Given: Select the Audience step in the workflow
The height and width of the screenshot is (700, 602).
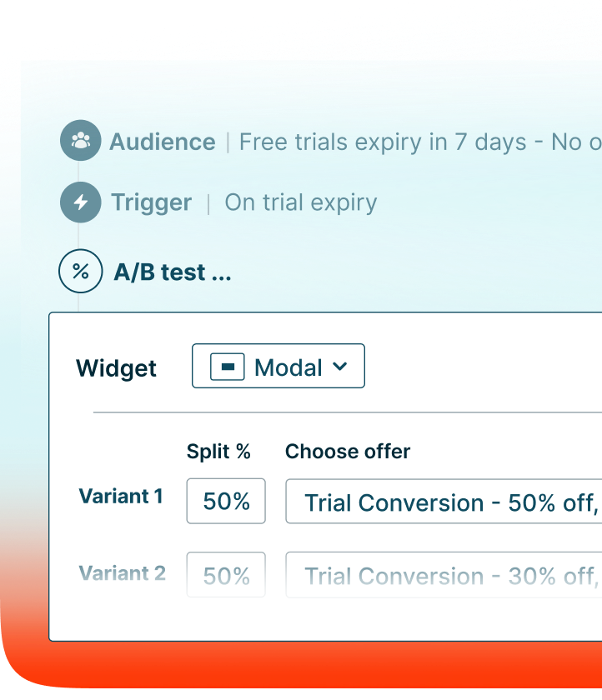Looking at the screenshot, I should point(163,142).
